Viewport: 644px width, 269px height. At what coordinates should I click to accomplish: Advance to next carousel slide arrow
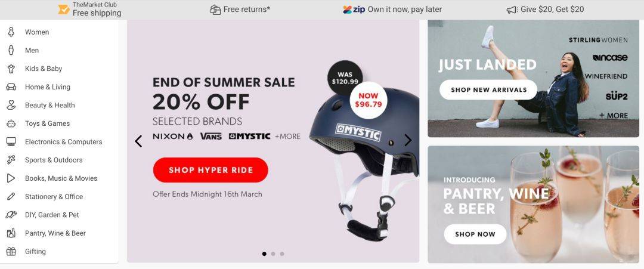coord(408,140)
